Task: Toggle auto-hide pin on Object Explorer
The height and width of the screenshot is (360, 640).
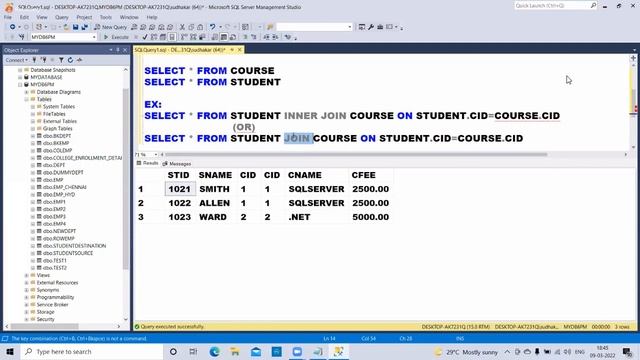Action: 118,50
